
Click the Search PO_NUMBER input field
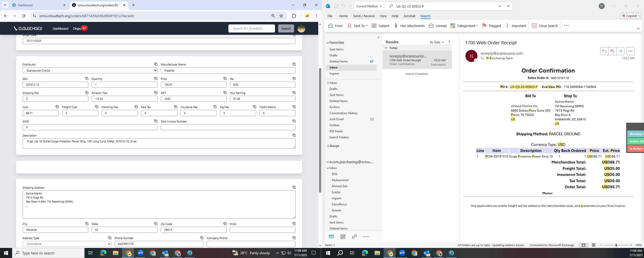click(x=252, y=28)
